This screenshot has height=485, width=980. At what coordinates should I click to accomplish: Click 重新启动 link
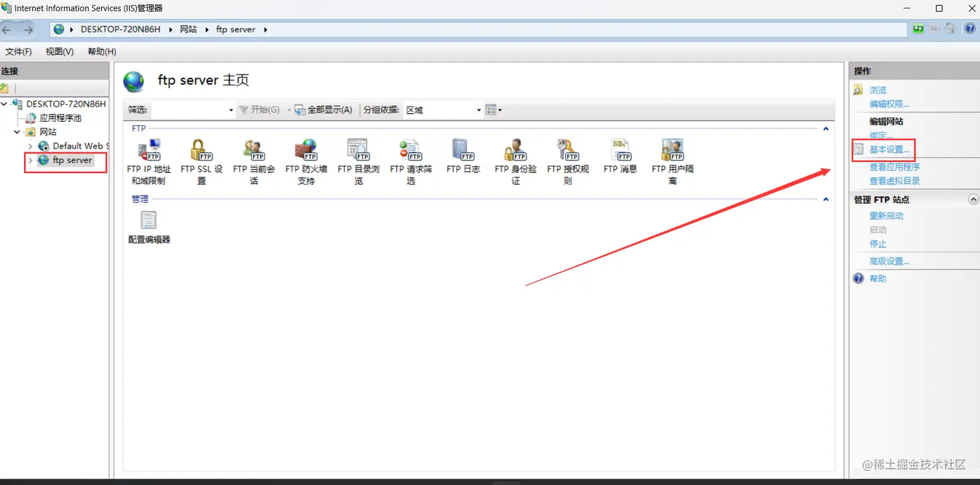(x=886, y=216)
